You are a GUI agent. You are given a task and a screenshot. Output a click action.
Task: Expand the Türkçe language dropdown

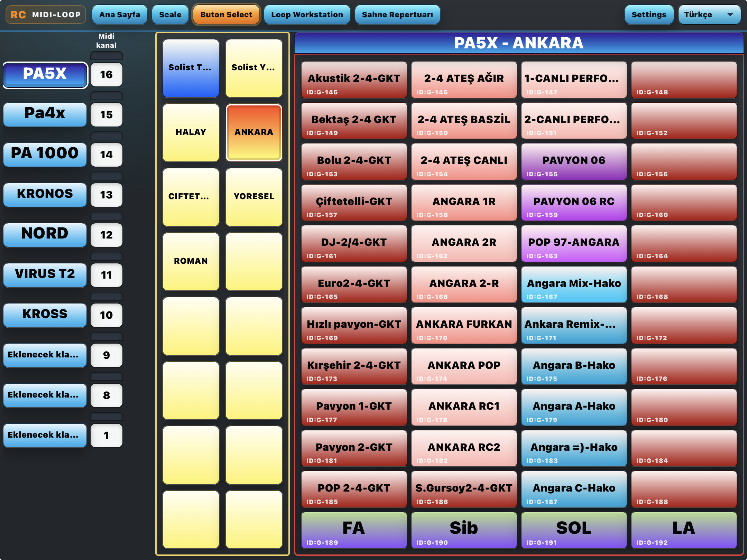click(709, 15)
